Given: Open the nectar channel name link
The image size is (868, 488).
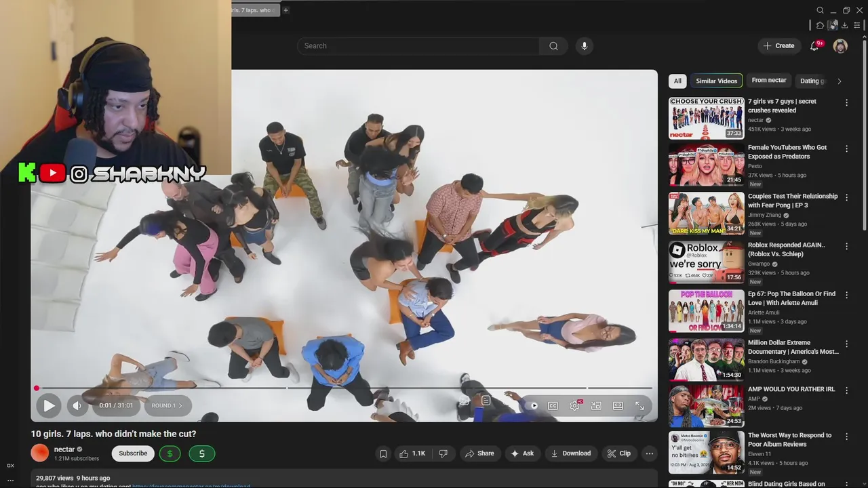Looking at the screenshot, I should [64, 449].
